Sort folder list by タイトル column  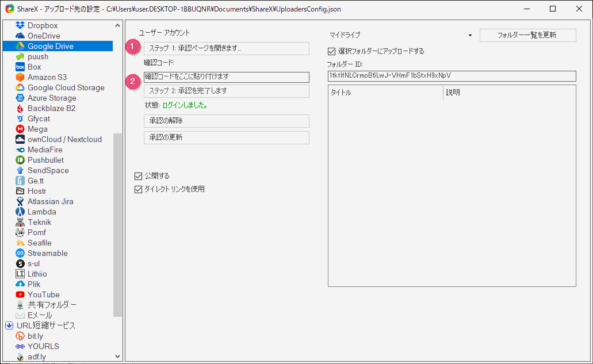pyautogui.click(x=386, y=93)
